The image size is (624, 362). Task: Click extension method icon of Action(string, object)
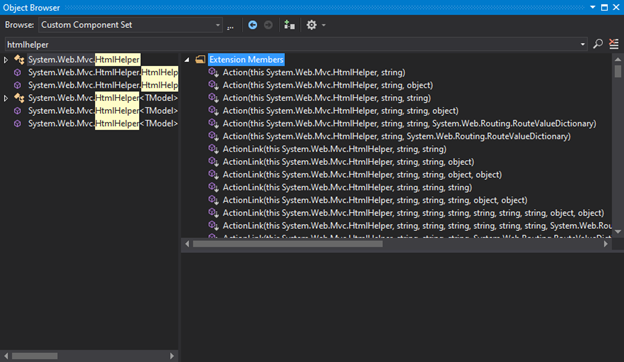[x=213, y=85]
